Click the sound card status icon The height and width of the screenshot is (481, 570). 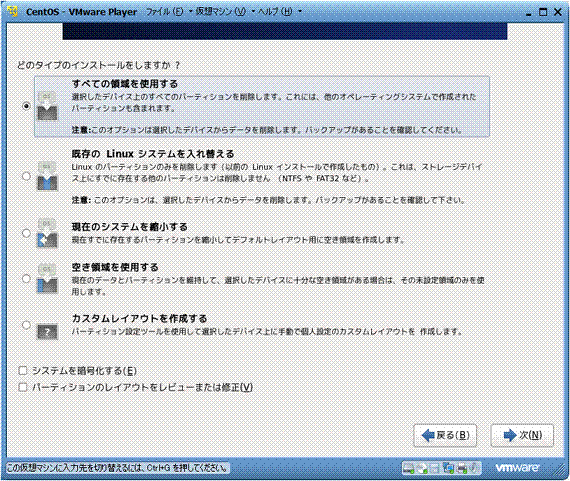click(474, 468)
